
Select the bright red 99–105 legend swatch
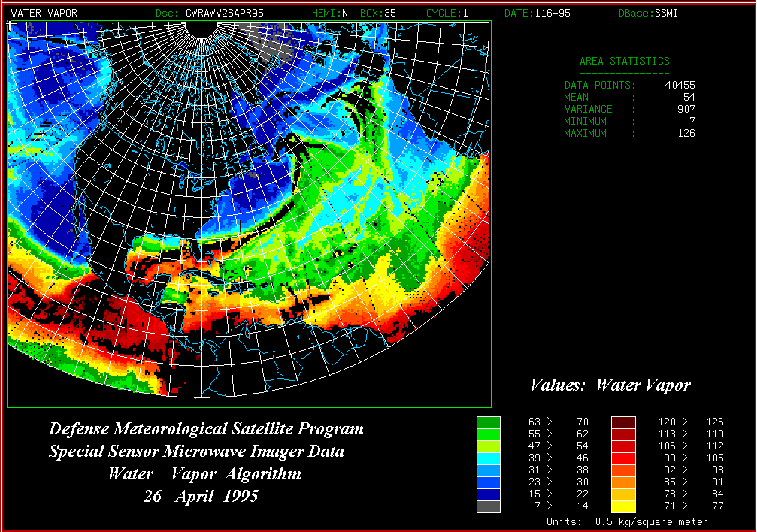(x=623, y=458)
